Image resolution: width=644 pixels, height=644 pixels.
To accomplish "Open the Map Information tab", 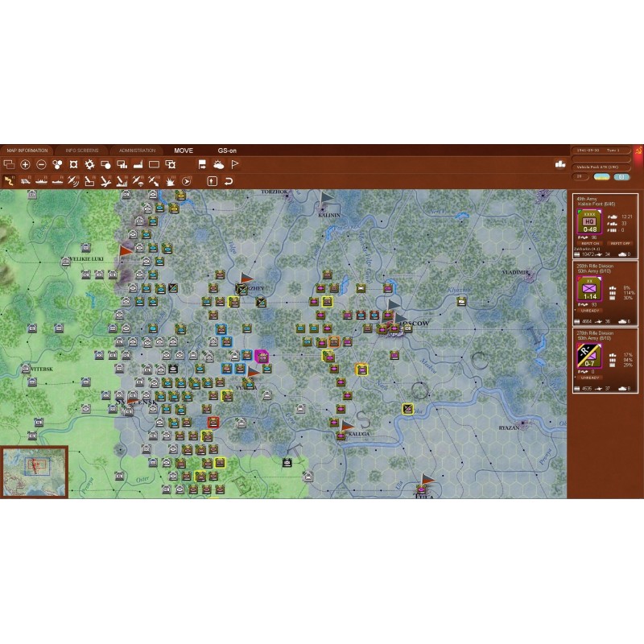I will click(x=27, y=151).
